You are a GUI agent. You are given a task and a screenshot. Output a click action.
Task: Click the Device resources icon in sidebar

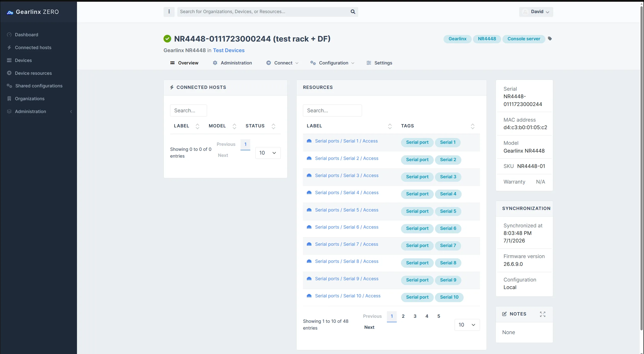coord(9,73)
